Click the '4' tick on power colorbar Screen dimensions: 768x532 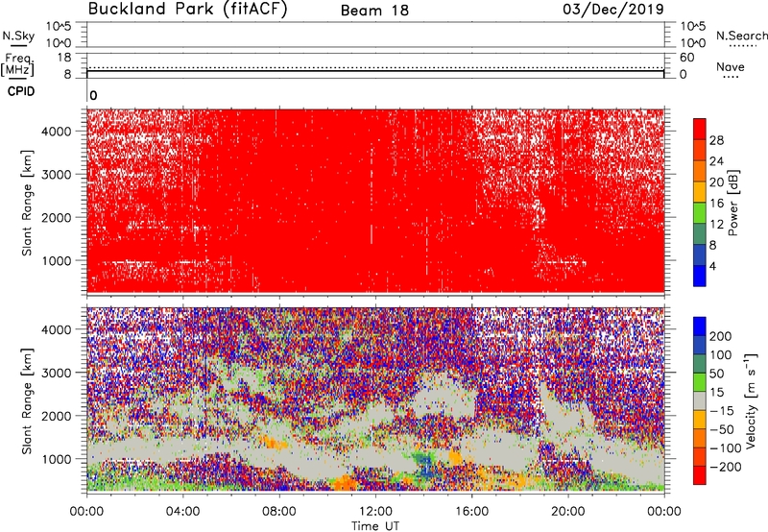[713, 266]
